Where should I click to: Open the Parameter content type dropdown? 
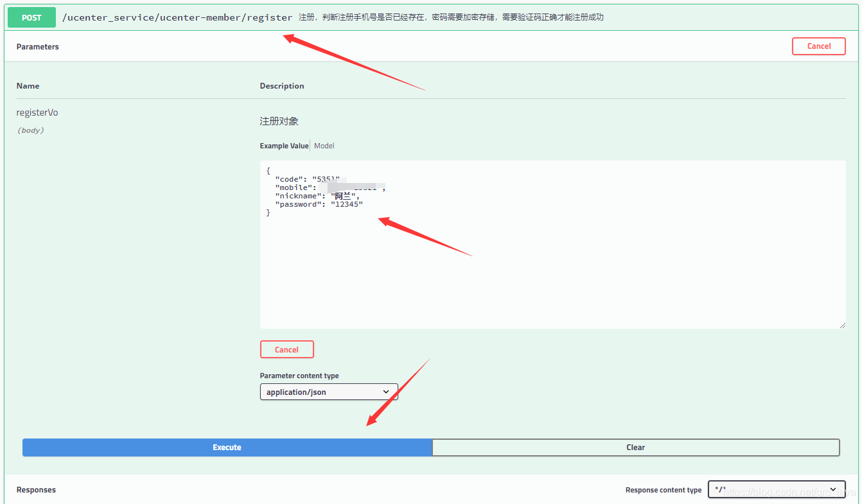pos(329,392)
